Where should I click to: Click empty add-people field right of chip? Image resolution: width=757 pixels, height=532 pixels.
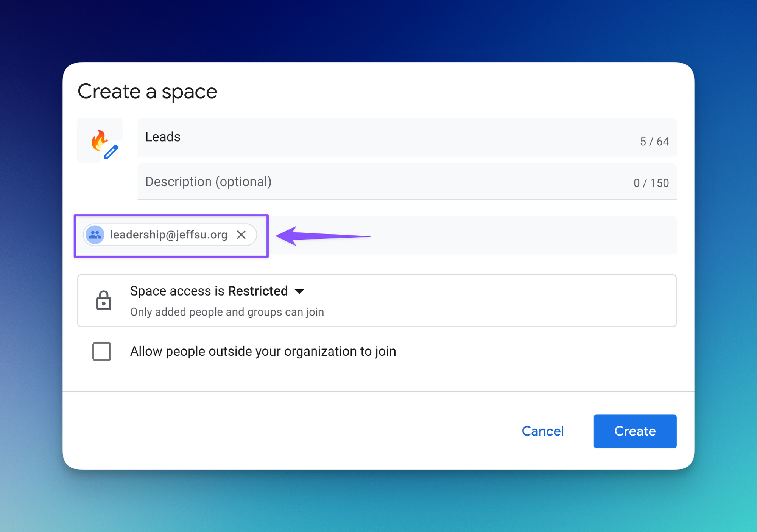(492, 235)
